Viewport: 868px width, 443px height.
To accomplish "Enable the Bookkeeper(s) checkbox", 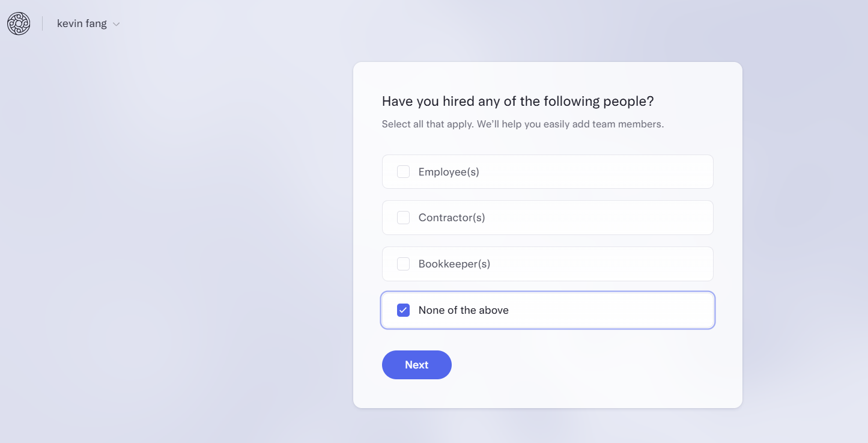I will click(x=403, y=264).
